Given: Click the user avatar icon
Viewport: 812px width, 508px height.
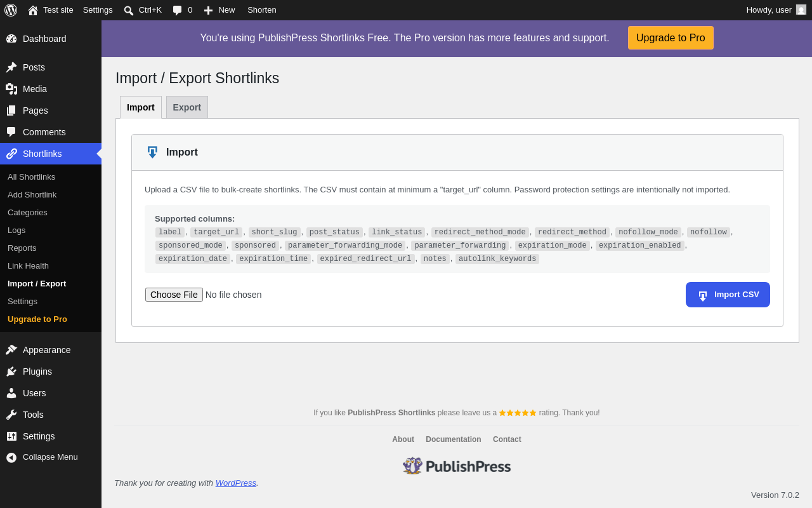Looking at the screenshot, I should point(801,10).
